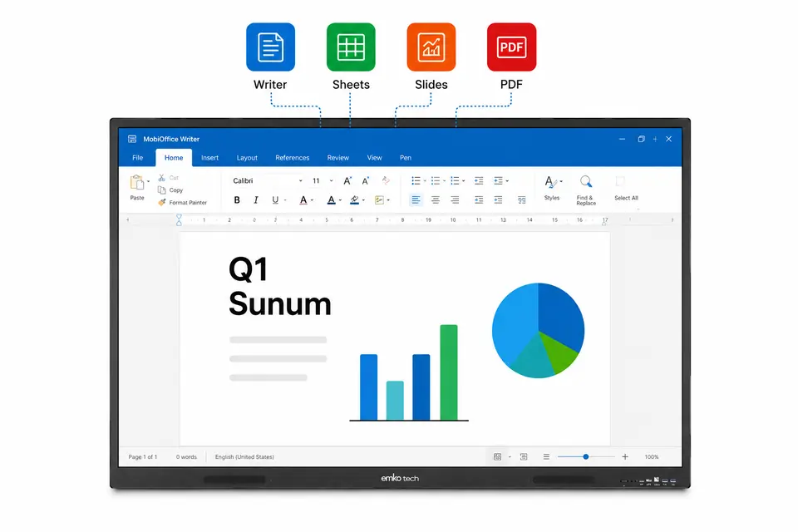This screenshot has height=532, width=798.
Task: Expand the line spacing arrow
Action: point(507,181)
